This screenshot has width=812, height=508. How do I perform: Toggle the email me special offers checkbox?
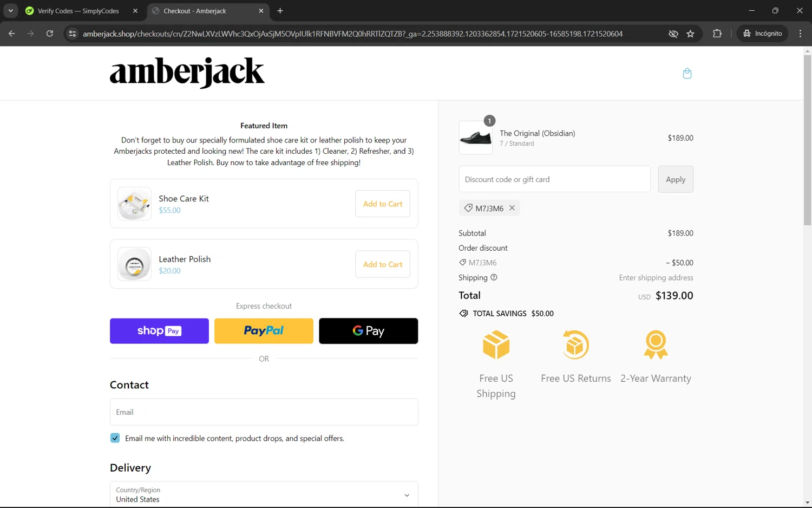point(115,438)
